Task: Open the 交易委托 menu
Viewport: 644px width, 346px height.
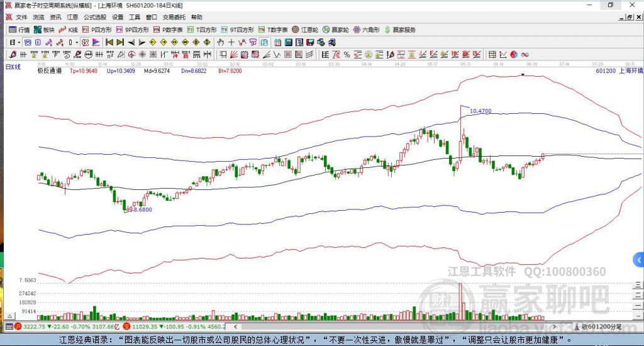Action: [x=174, y=17]
